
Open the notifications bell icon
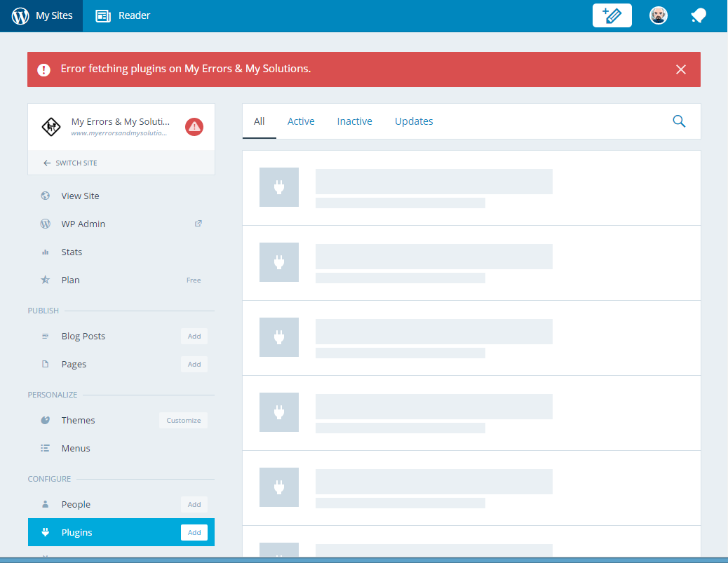[699, 16]
